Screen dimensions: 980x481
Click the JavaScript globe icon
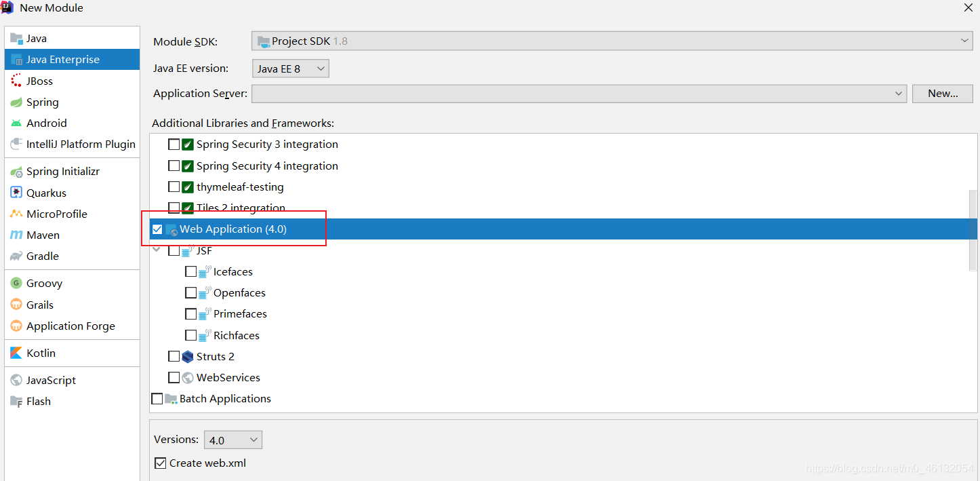point(16,380)
